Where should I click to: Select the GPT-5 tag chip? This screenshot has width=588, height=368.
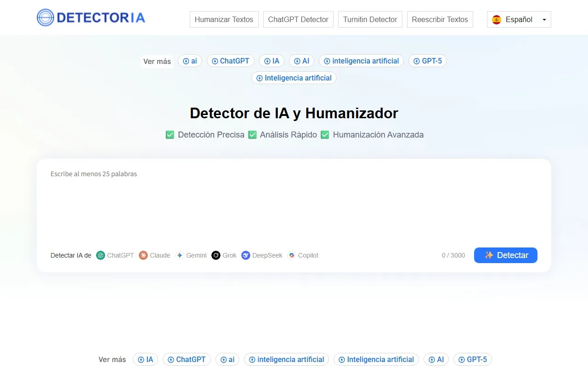[x=427, y=61]
